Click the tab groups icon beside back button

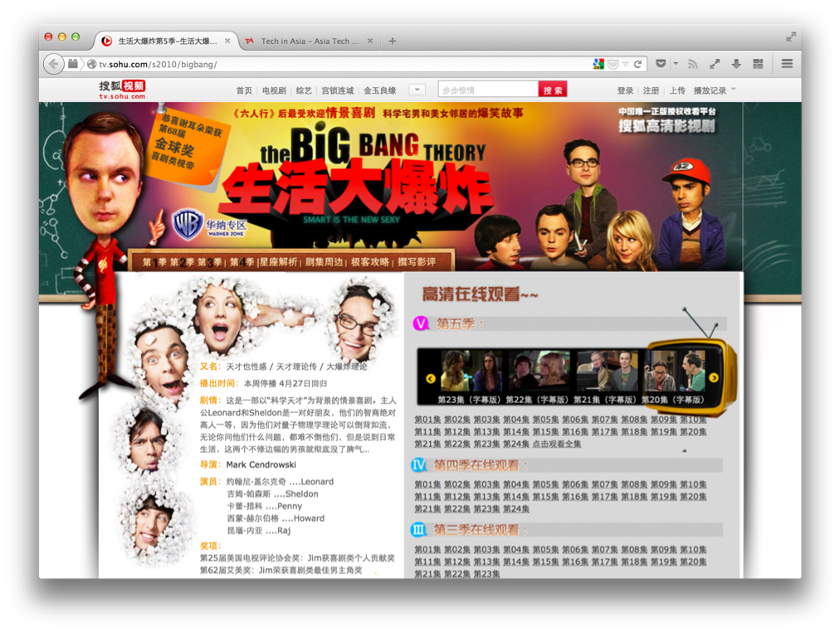coord(73,64)
